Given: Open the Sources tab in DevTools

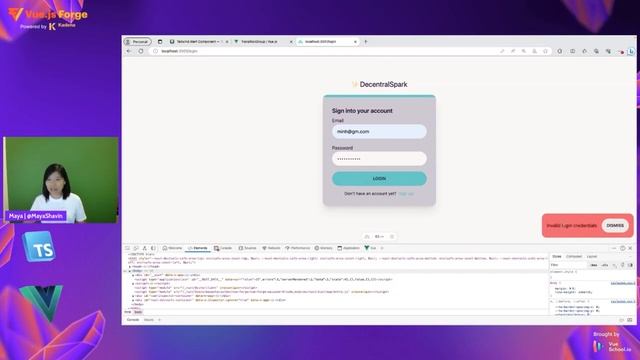Looking at the screenshot, I should pyautogui.click(x=247, y=248).
